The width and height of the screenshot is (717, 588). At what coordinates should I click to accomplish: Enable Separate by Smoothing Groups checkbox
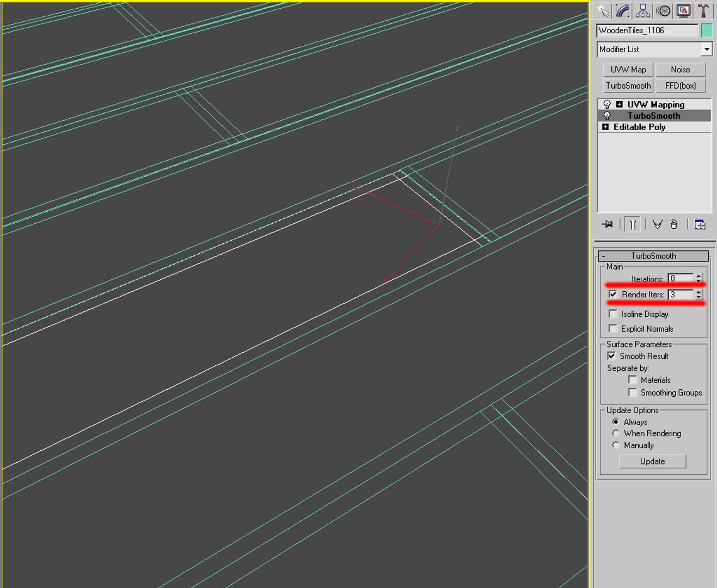tap(633, 393)
